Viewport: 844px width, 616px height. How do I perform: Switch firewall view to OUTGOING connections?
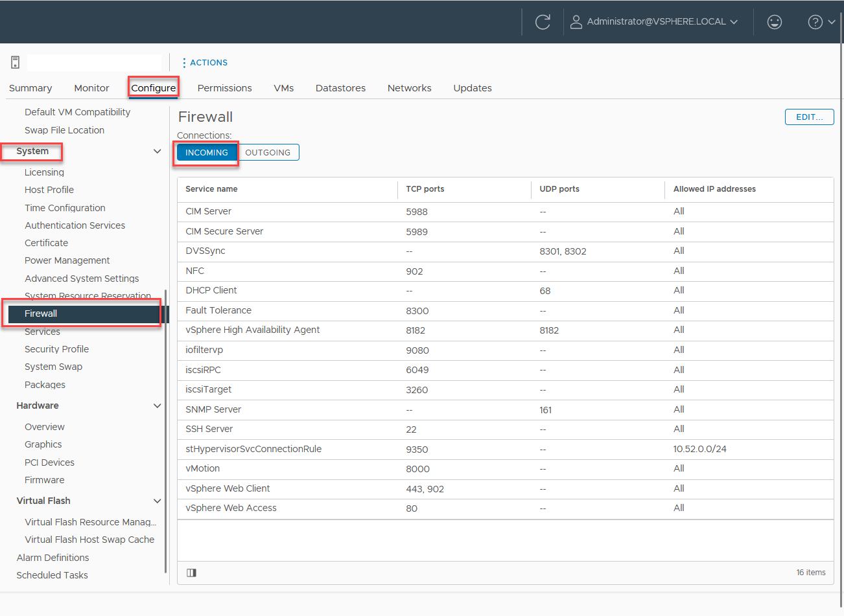[x=268, y=152]
